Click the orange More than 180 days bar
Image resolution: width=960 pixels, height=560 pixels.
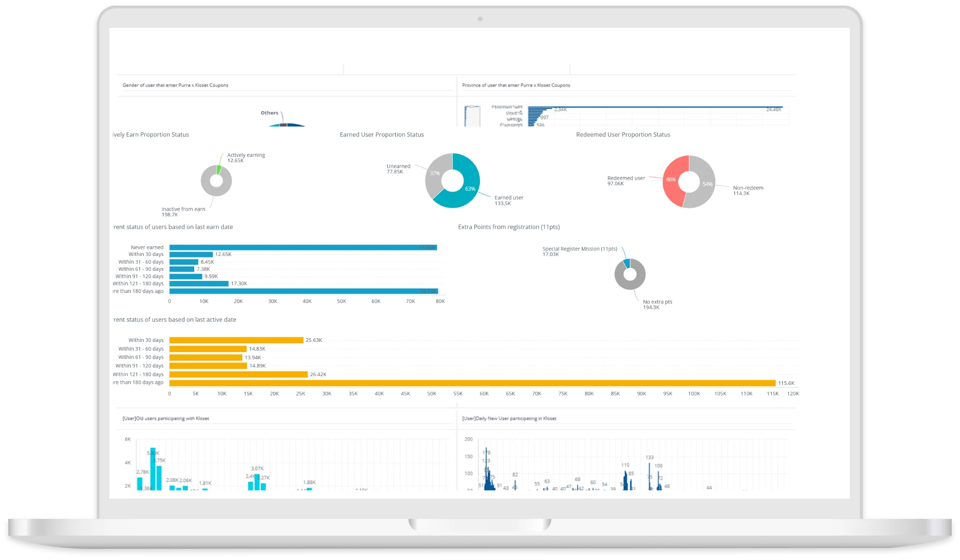click(472, 383)
